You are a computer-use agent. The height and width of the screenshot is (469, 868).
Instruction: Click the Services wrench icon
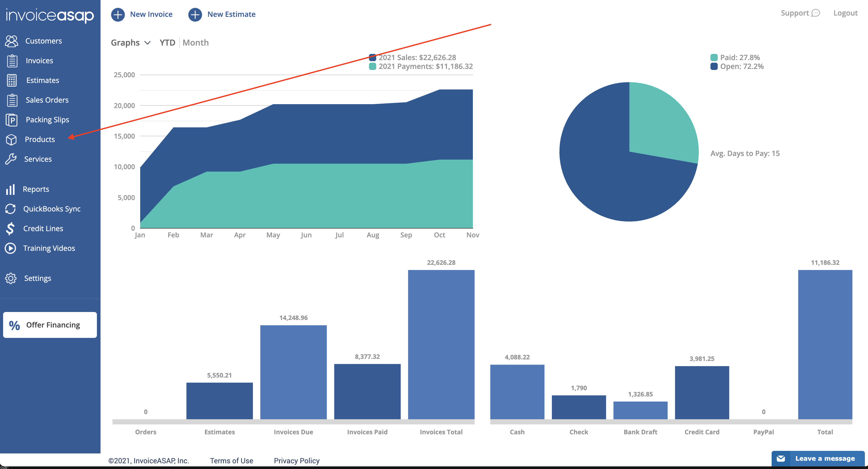11,159
